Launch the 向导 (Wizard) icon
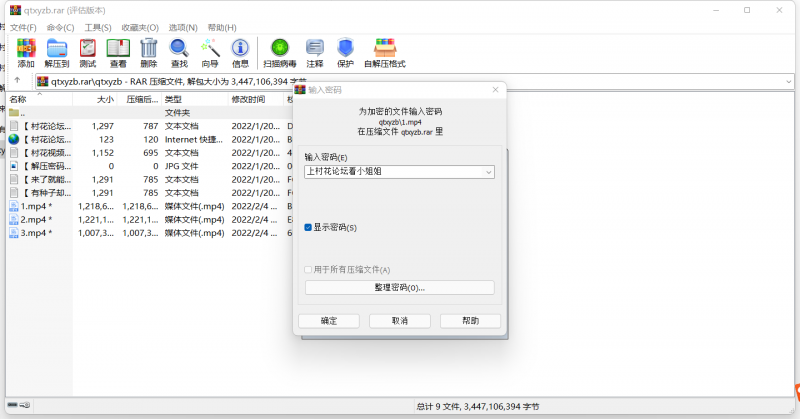The image size is (800, 419). [x=210, y=52]
